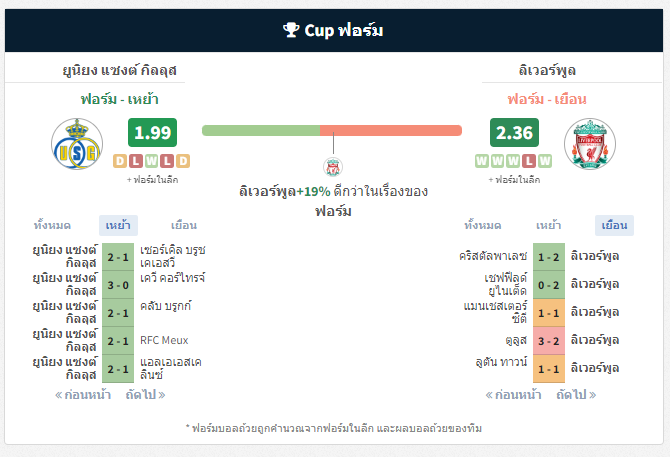The height and width of the screenshot is (457, 670).
Task: Go to ถัดไป page of Union matches
Action: [x=145, y=395]
